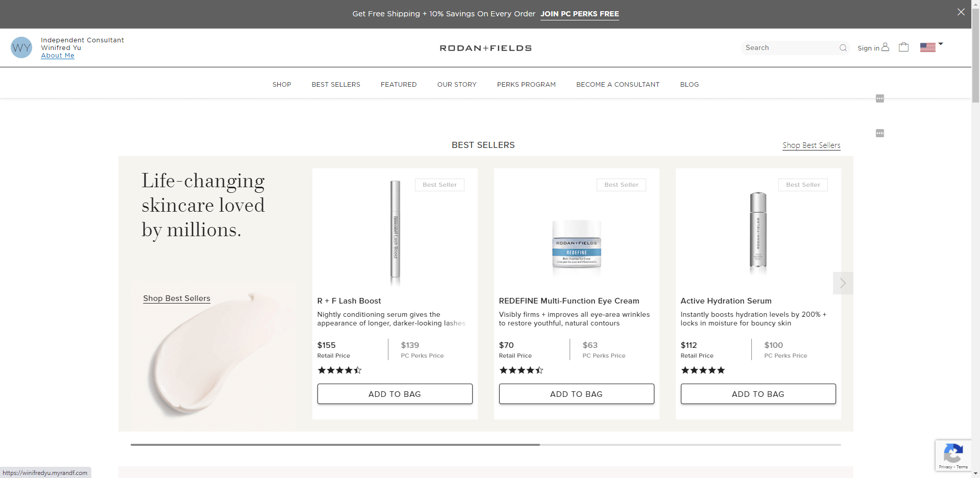Open the SHOP menu

click(282, 85)
